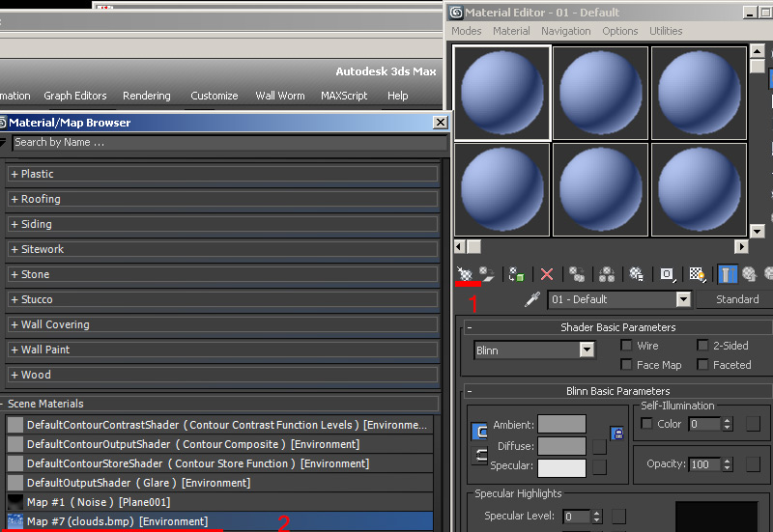Screen dimensions: 773x532
Task: Expand the Wood category
Action: 223,375
